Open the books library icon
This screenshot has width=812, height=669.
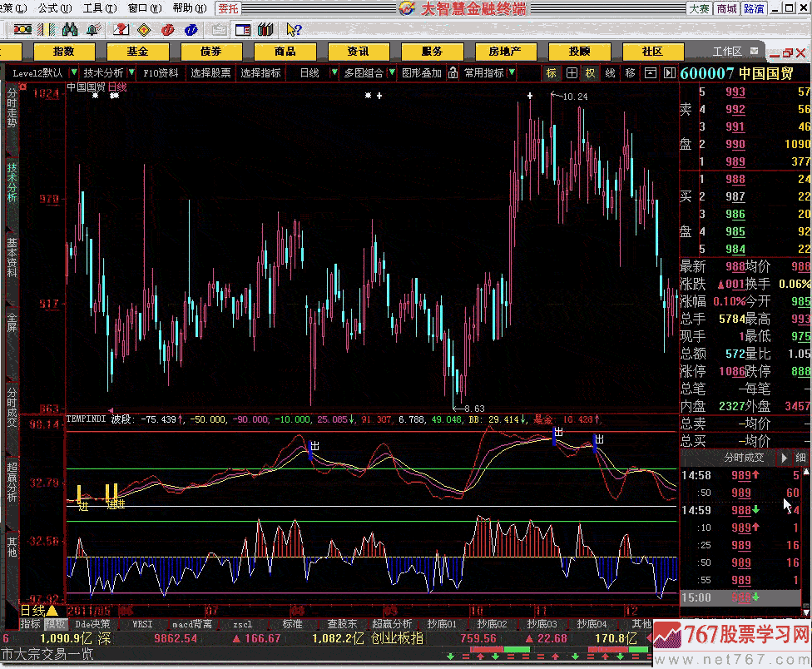[x=265, y=29]
